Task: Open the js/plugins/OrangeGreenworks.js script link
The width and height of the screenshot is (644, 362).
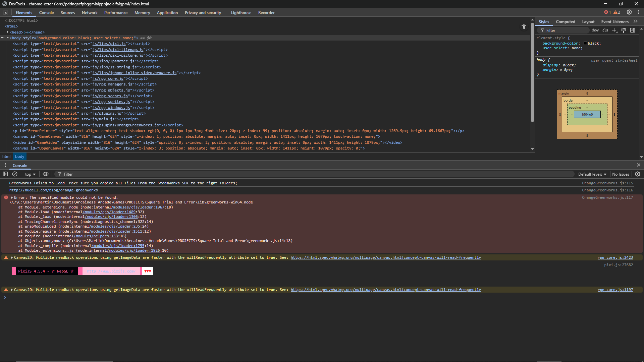Action: (x=126, y=125)
